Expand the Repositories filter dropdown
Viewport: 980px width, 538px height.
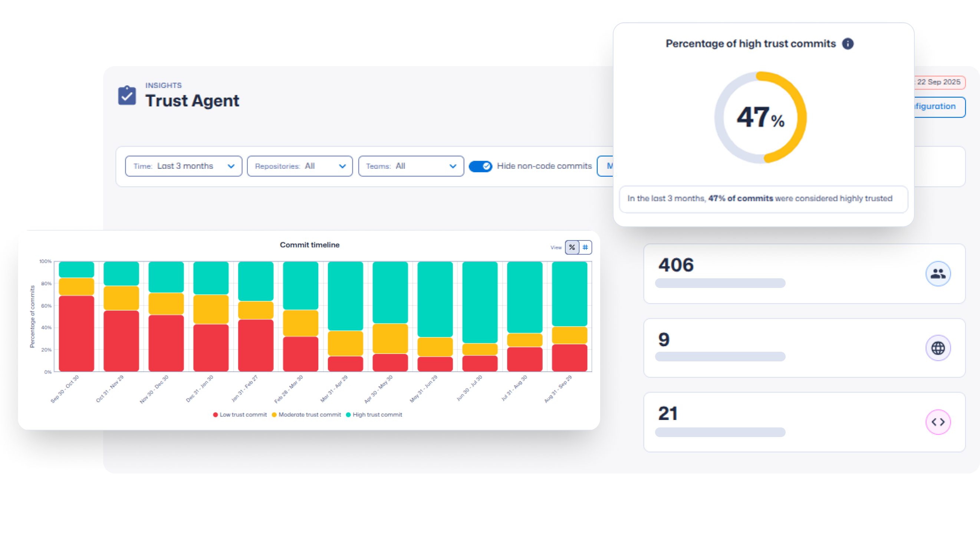pos(299,166)
